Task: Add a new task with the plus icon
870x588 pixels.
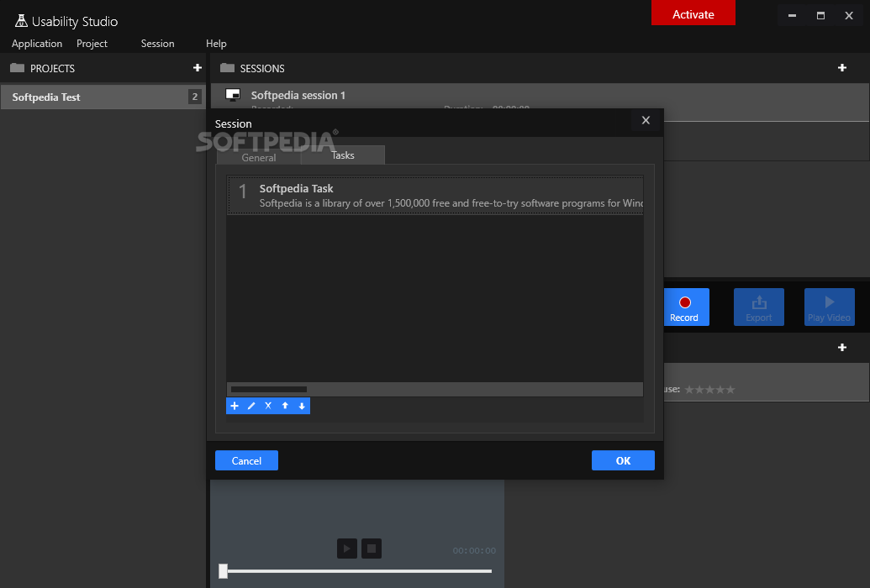Action: coord(235,406)
